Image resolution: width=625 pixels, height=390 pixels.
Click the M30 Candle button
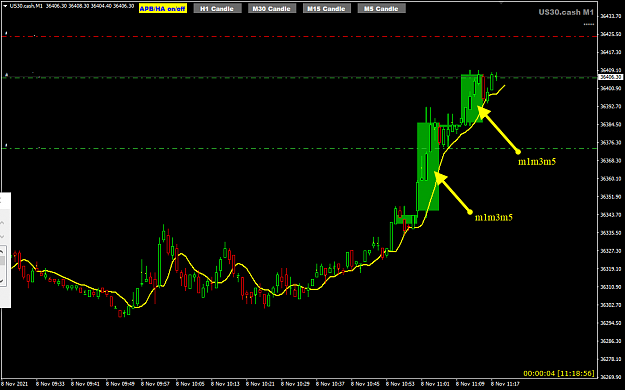click(272, 8)
